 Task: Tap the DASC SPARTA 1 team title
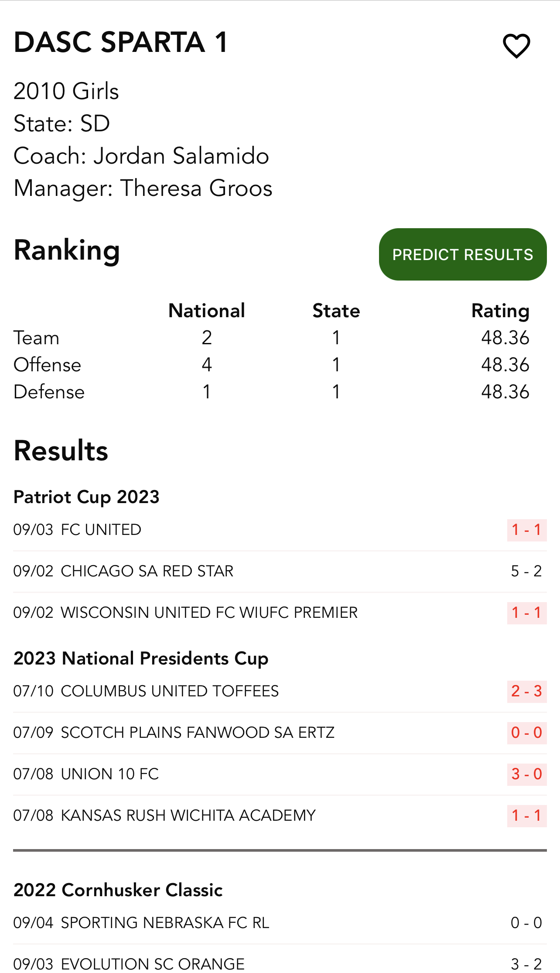(x=121, y=42)
